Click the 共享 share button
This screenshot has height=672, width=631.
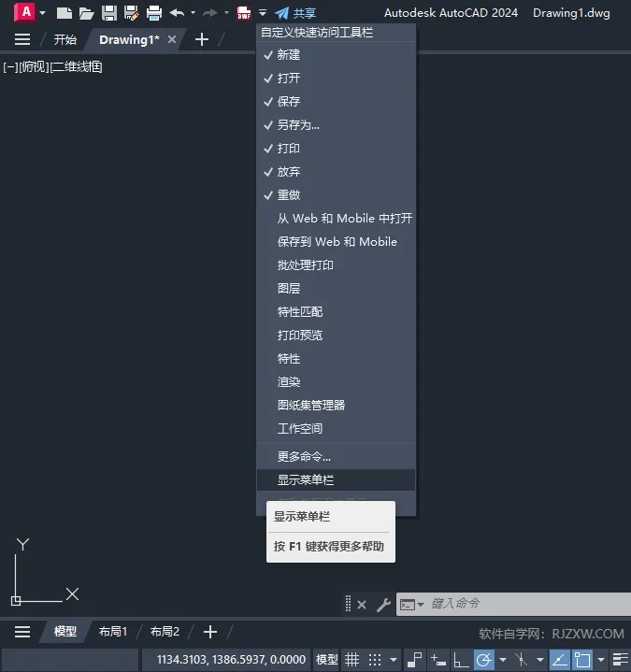[x=295, y=13]
